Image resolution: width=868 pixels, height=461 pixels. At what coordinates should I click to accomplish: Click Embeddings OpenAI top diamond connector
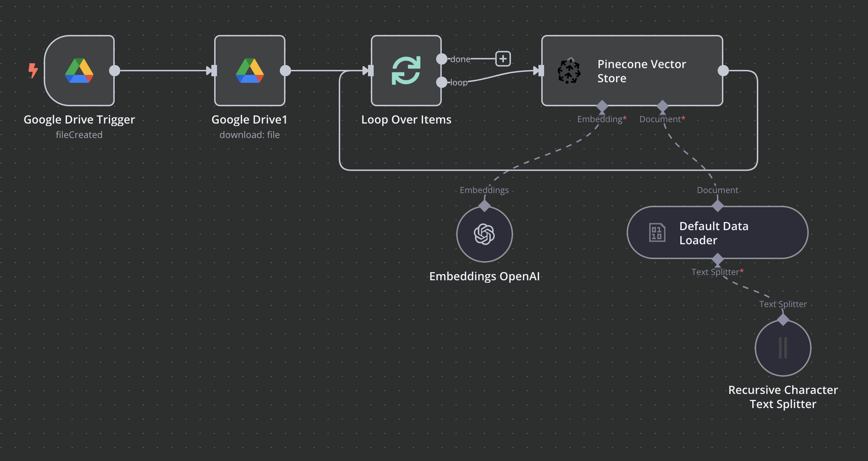point(484,206)
